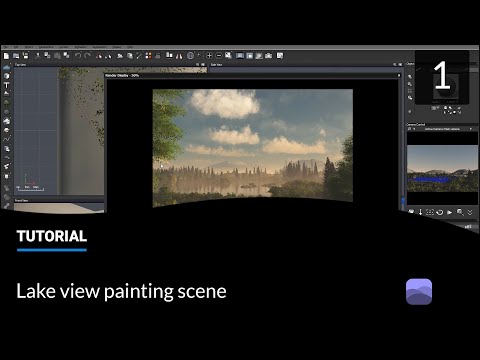Expand the camera control double chevron
Viewport: 480px width, 360px height.
470,212
